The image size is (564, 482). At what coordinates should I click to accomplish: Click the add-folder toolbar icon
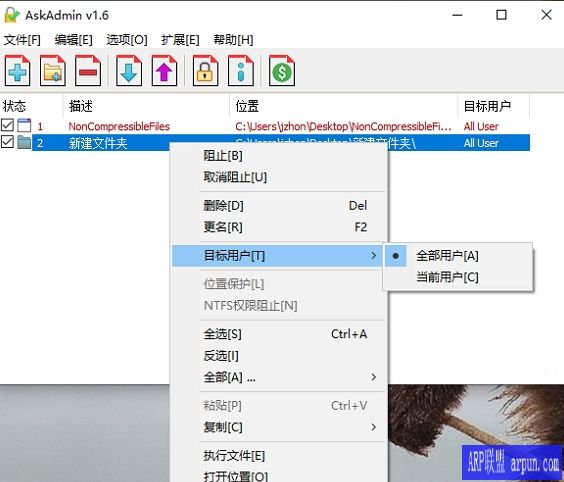tap(53, 71)
